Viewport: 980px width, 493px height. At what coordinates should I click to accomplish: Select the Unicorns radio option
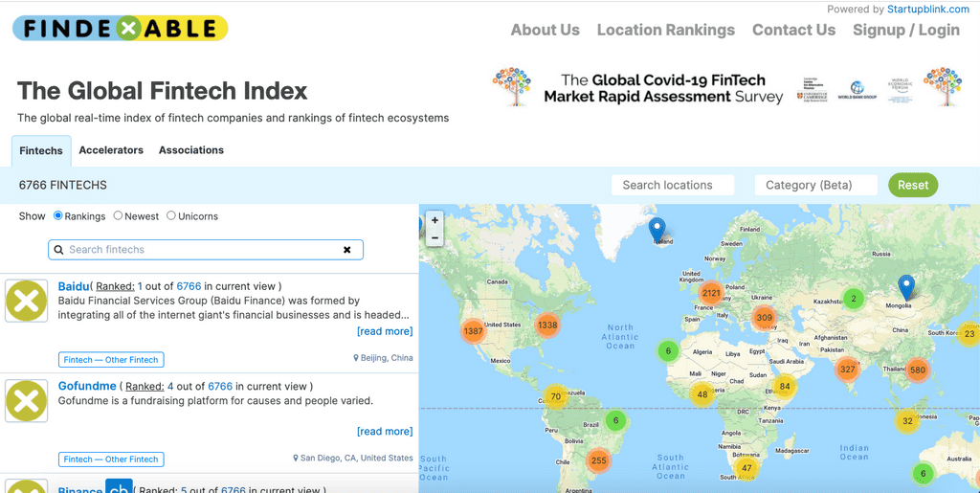click(x=171, y=216)
